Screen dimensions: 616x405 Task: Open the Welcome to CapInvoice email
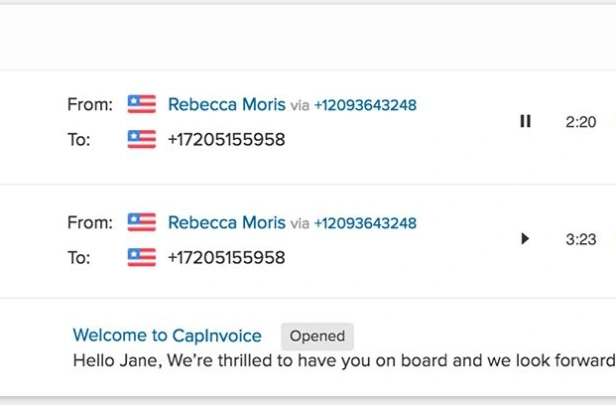coord(167,335)
